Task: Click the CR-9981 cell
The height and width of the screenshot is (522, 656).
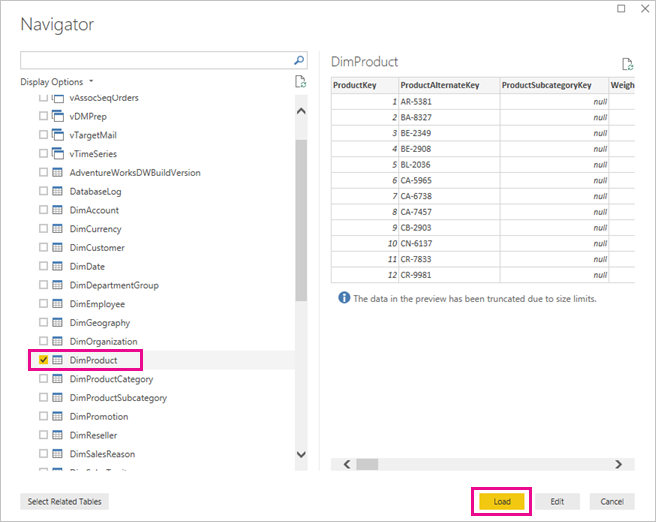Action: 449,275
